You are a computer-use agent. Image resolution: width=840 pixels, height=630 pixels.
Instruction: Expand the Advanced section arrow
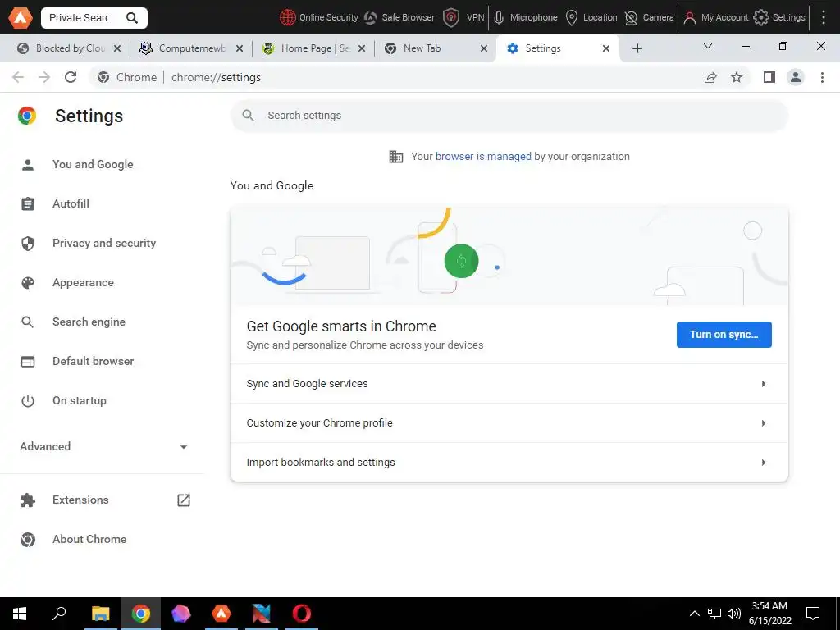click(183, 447)
